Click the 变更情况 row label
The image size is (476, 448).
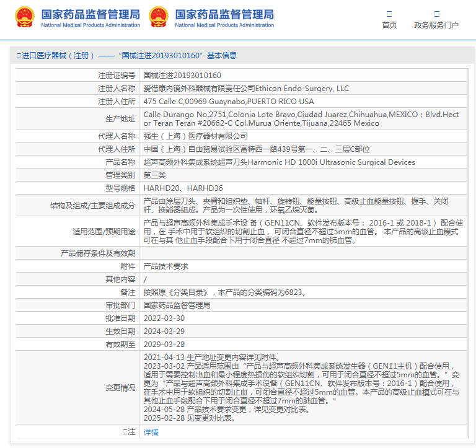tap(120, 388)
